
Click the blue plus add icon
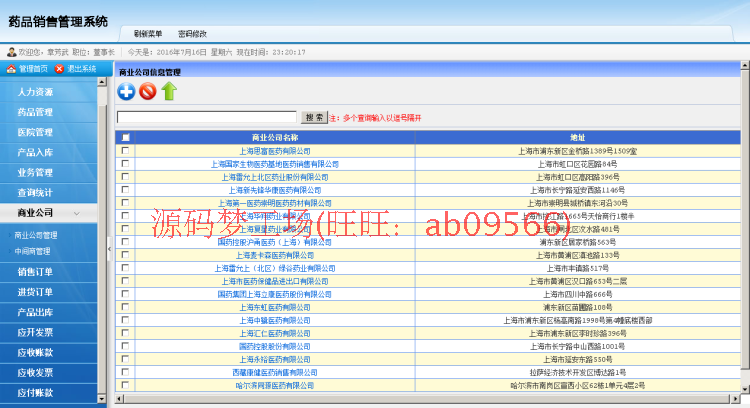point(126,91)
